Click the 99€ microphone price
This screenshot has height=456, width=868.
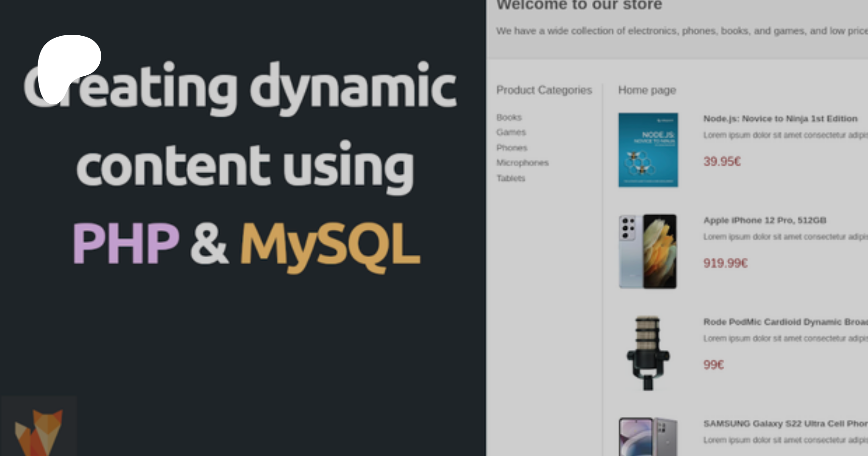tap(714, 365)
